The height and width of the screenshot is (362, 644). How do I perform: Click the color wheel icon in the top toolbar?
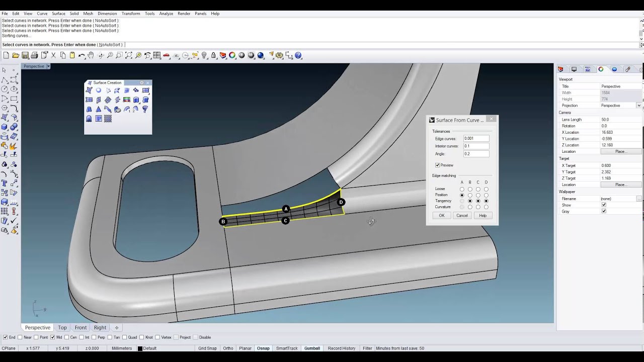click(232, 55)
